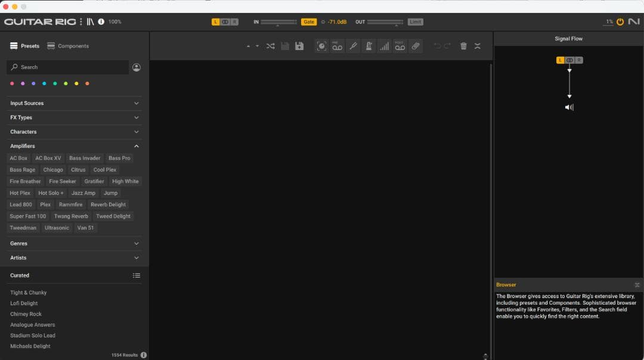The width and height of the screenshot is (644, 360).
Task: Open the user account icon beside Search
Action: [137, 67]
